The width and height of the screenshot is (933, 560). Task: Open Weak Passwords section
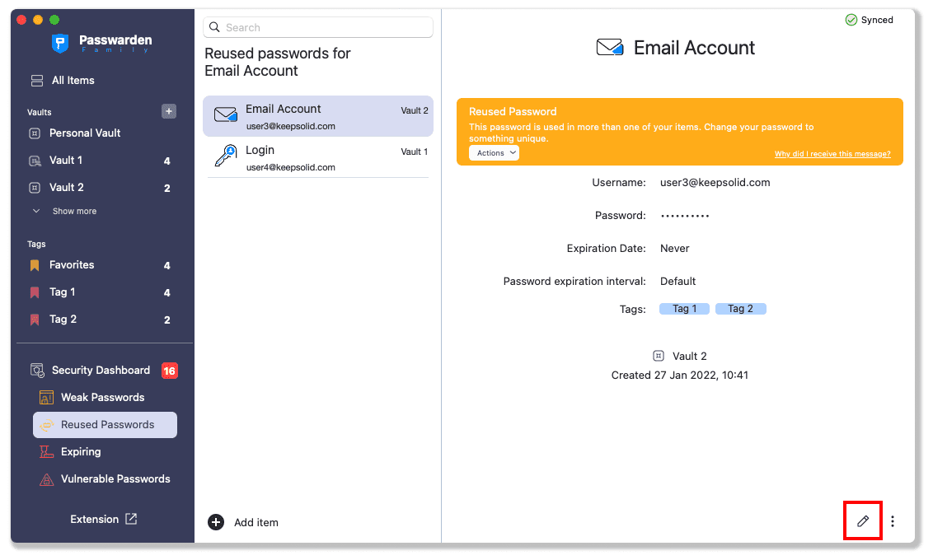(x=102, y=398)
